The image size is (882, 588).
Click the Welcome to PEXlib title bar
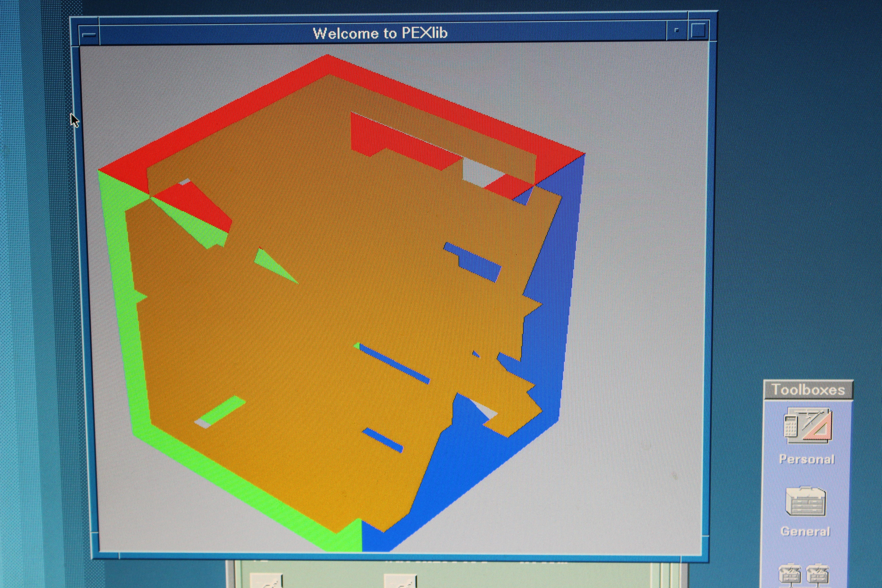(380, 33)
